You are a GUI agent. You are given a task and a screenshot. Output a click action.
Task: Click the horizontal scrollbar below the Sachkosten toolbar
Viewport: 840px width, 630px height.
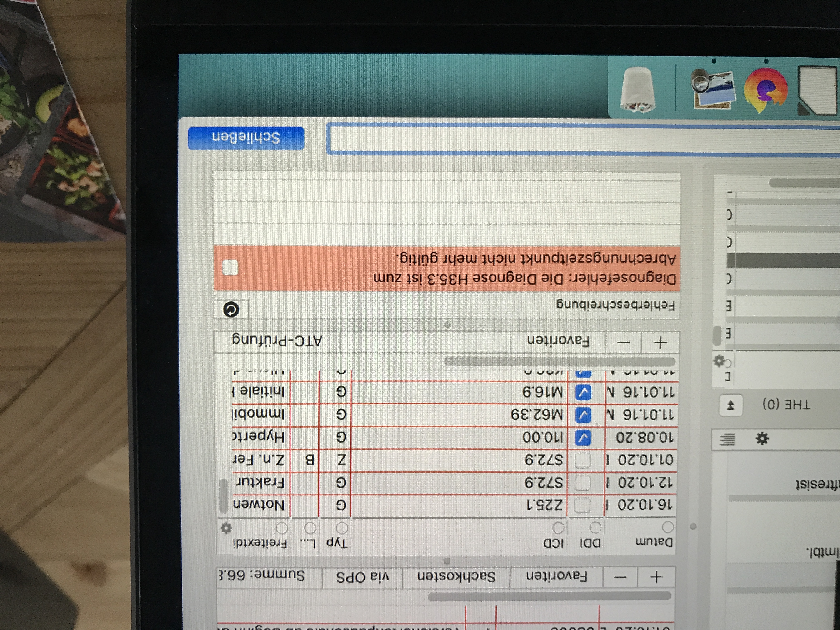[549, 597]
